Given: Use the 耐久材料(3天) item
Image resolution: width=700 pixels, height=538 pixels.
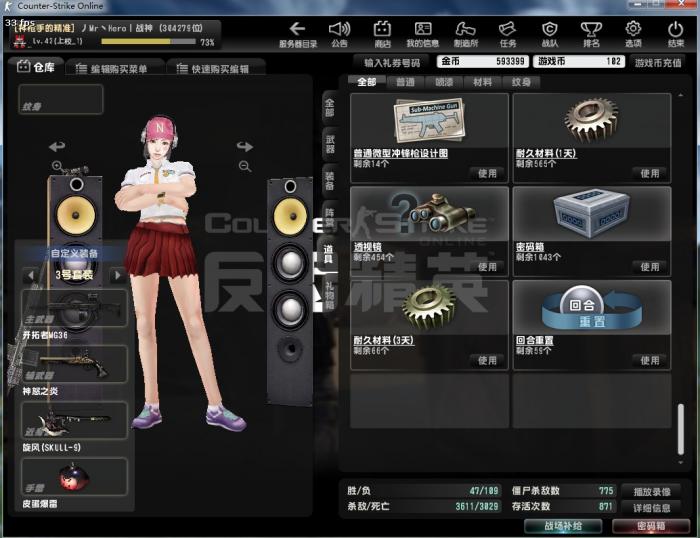Looking at the screenshot, I should [487, 360].
